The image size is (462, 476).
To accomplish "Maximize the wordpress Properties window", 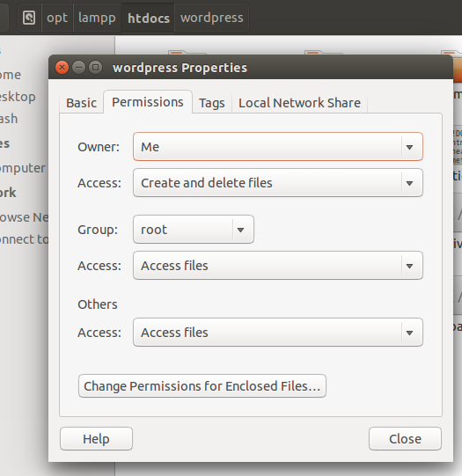I will tap(95, 68).
